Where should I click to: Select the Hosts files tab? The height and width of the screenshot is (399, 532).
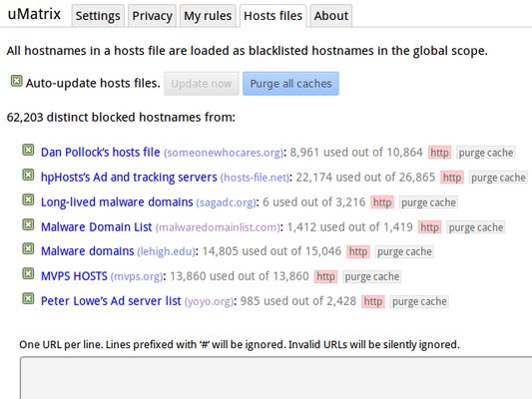(x=272, y=16)
